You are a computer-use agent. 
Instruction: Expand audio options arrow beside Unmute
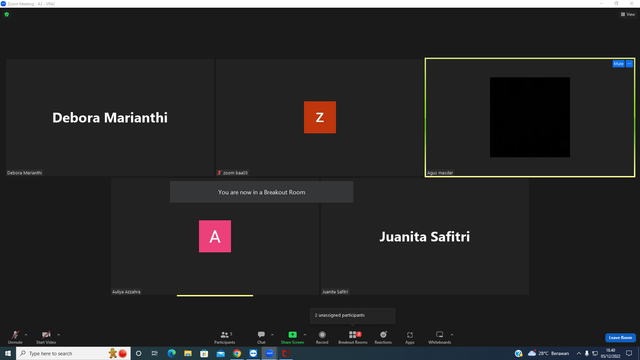click(x=26, y=335)
